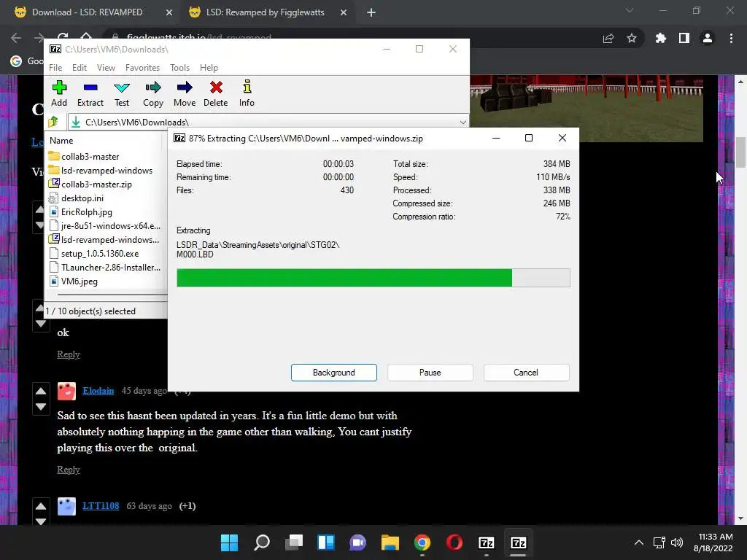
Task: Switch to Download - LSD: REVAMPED tab
Action: coord(87,12)
